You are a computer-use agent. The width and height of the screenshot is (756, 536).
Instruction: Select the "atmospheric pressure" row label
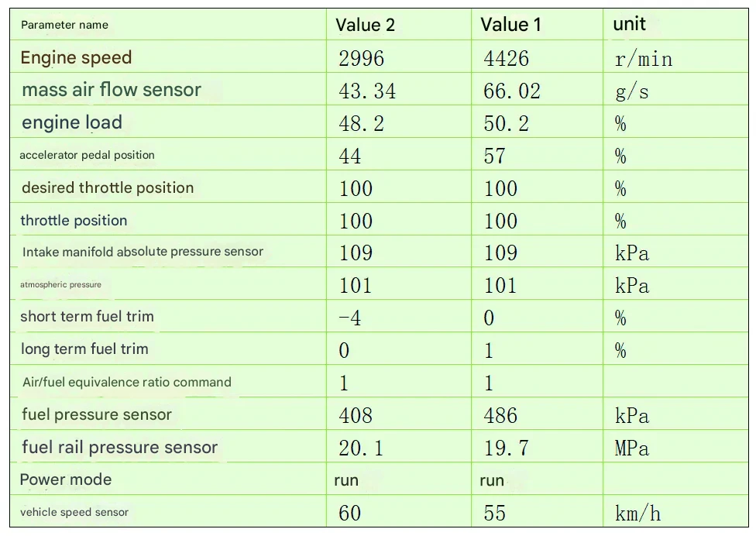pos(60,284)
